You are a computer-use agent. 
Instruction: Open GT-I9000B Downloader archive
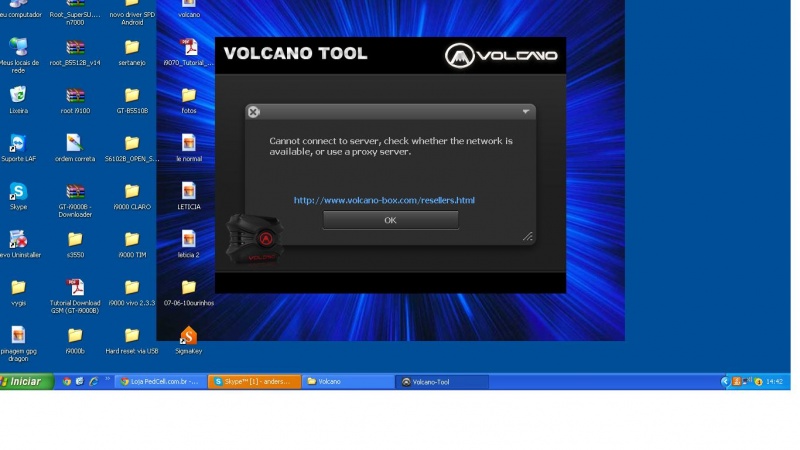(75, 200)
